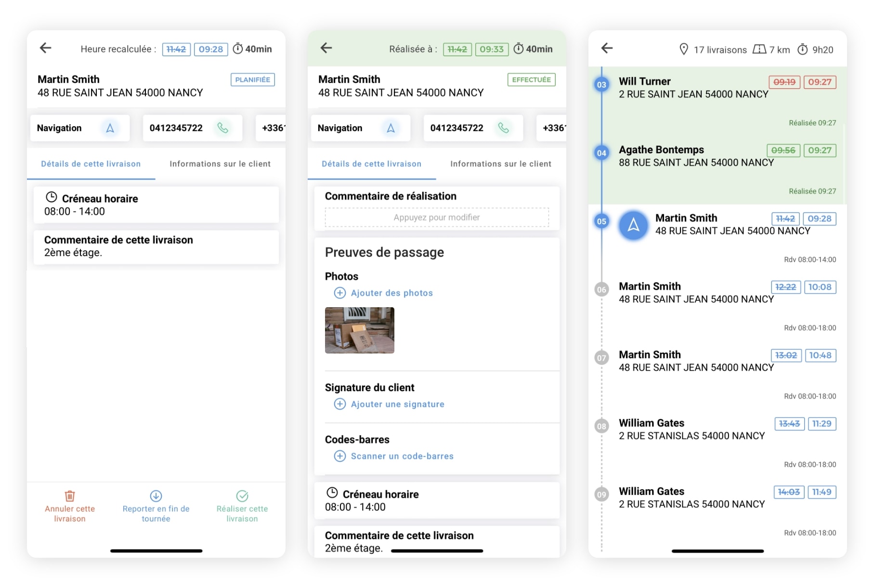Open William Gates delivery at stop 08
Viewport: 874px width, 588px height.
(x=691, y=430)
